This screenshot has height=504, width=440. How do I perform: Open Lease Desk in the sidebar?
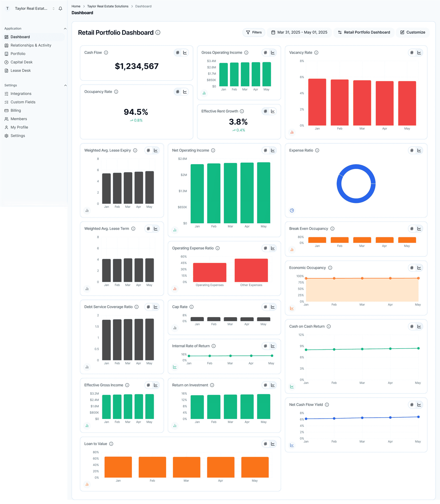click(x=21, y=70)
